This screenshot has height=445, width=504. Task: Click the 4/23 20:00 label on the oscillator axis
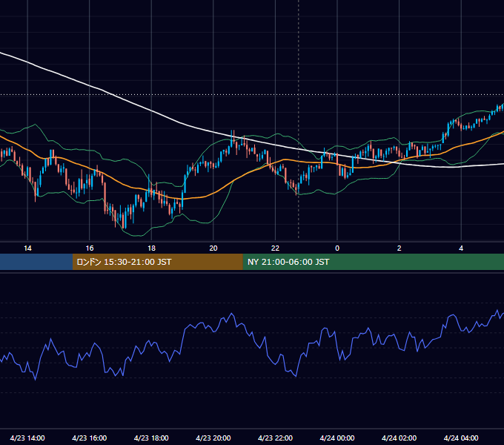coord(213,438)
